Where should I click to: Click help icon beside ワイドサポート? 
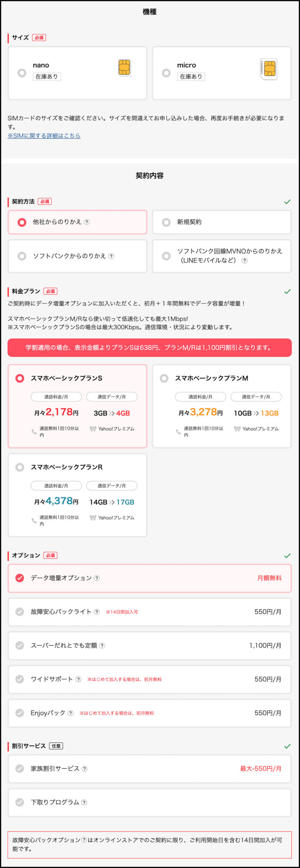tap(78, 679)
